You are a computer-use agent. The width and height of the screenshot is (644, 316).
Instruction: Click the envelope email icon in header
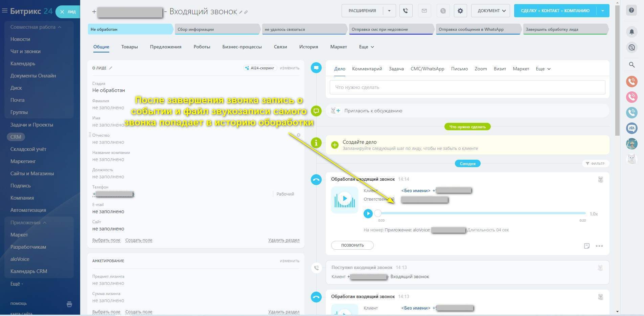[x=424, y=11]
